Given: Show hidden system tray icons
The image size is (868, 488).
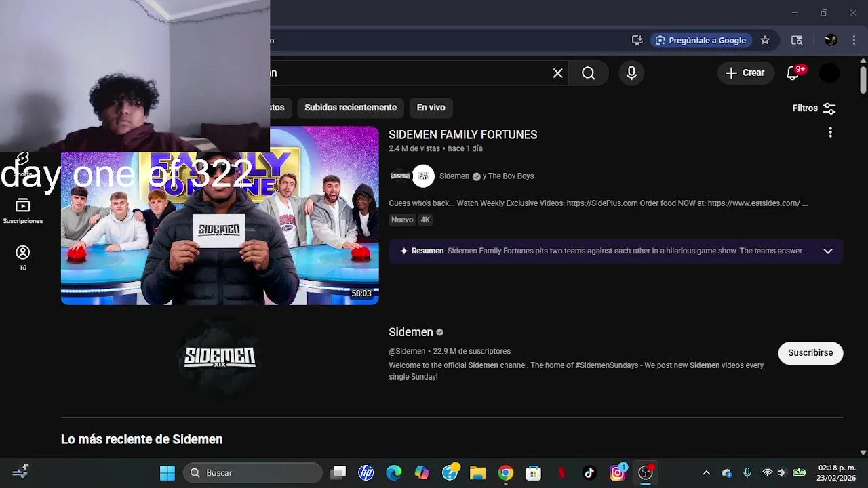Looking at the screenshot, I should click(706, 473).
